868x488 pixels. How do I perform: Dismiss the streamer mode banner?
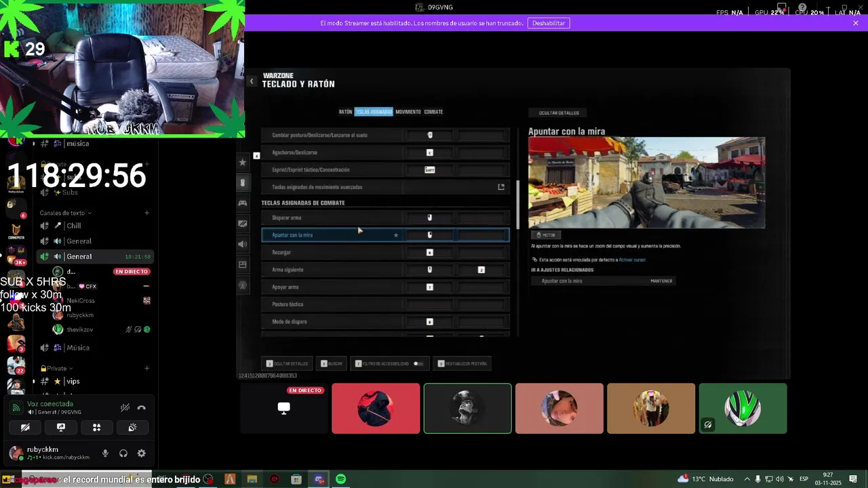coord(856,23)
